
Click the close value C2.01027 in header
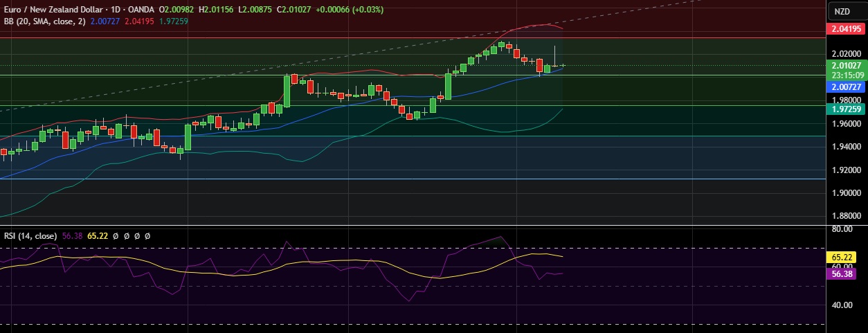296,10
